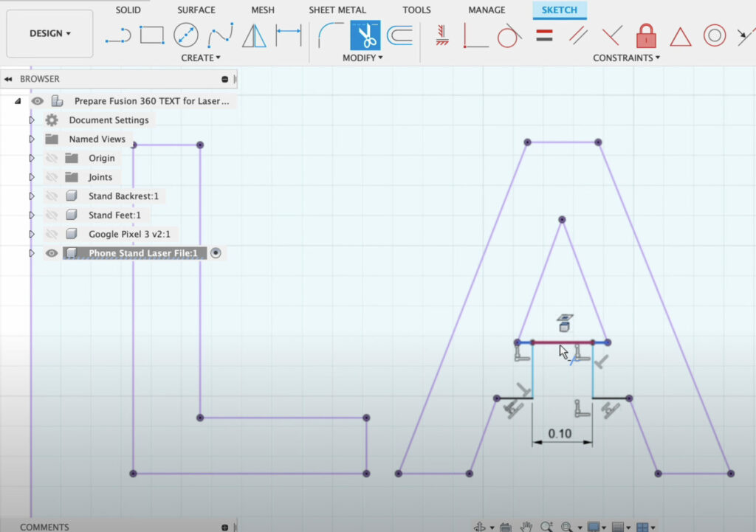
Task: Hide the Phone Stand Laser File:1 component
Action: [x=52, y=253]
